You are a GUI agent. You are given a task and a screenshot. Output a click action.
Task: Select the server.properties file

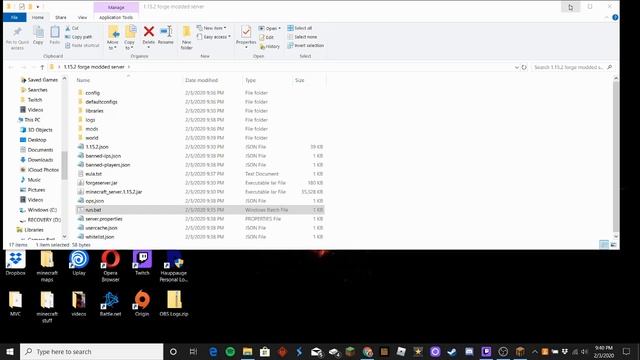click(104, 219)
